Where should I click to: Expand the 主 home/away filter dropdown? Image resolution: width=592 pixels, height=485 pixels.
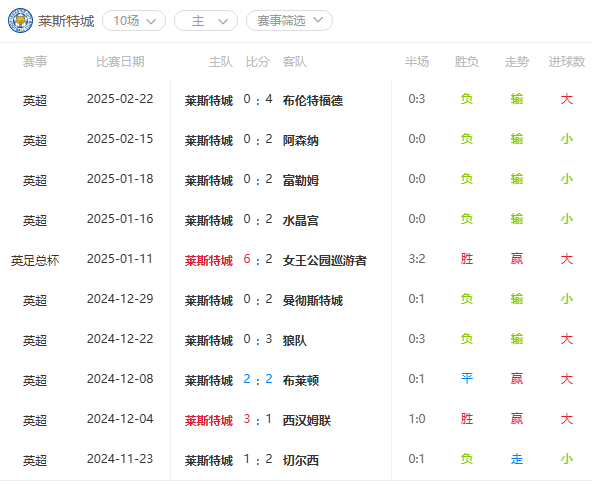click(206, 21)
